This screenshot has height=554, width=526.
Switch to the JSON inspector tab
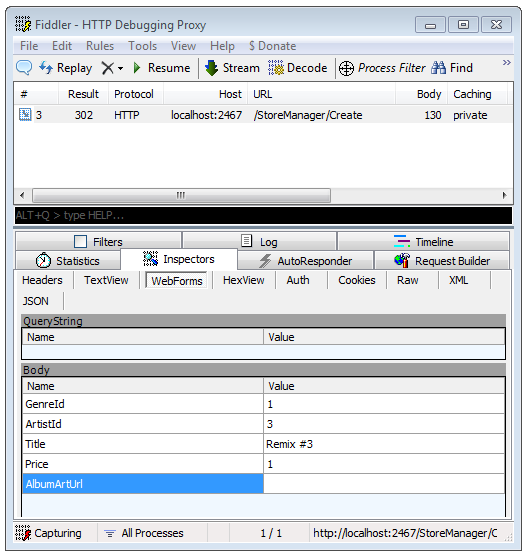[x=35, y=301]
